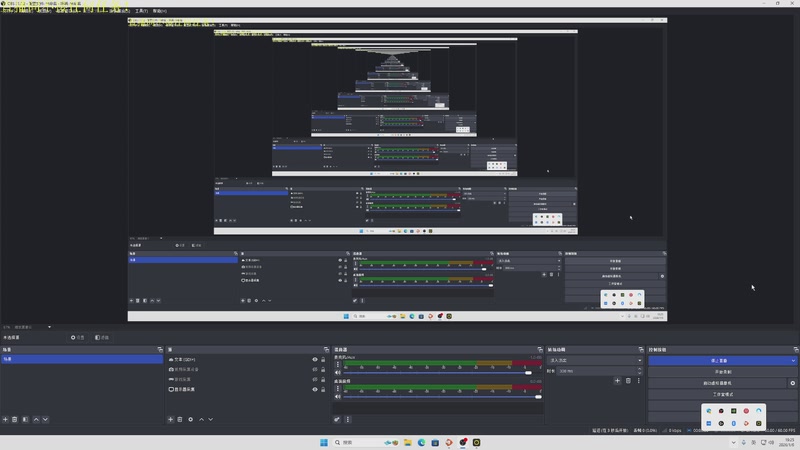
Task: Pop out the Audio Mixer dock panel
Action: pyautogui.click(x=540, y=349)
